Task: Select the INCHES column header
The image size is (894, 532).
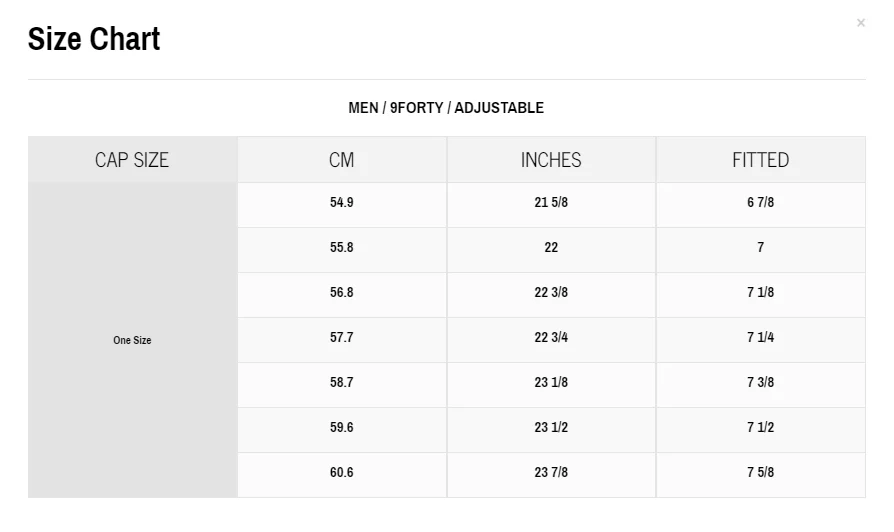Action: tap(551, 160)
